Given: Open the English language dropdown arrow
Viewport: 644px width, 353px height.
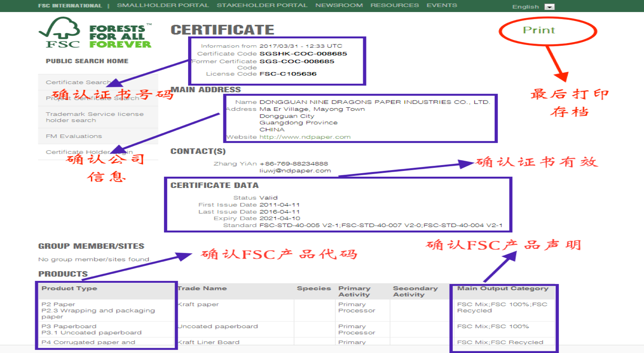Looking at the screenshot, I should coord(550,7).
